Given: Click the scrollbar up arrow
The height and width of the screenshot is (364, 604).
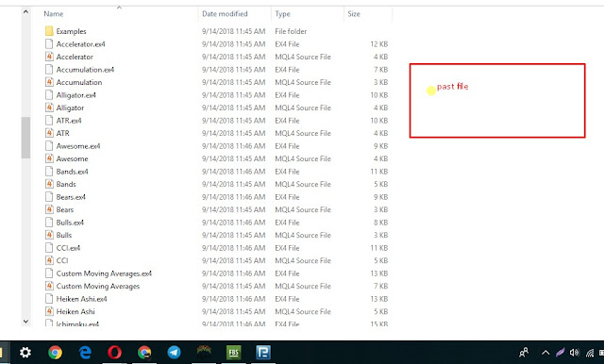Looking at the screenshot, I should (25, 12).
